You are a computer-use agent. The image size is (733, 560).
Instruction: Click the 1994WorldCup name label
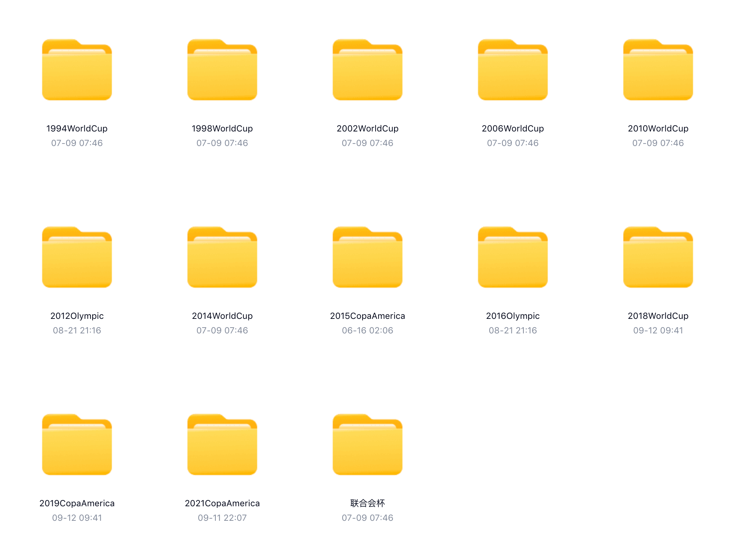77,129
